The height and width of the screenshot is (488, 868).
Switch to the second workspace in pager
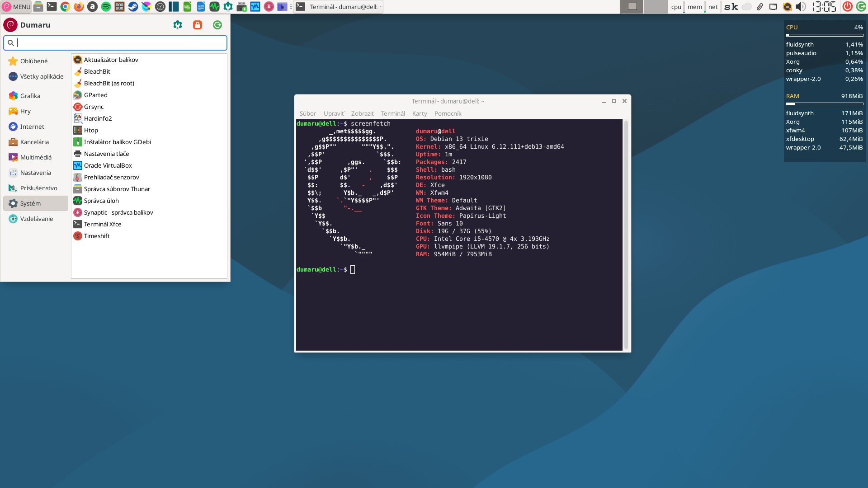[656, 7]
